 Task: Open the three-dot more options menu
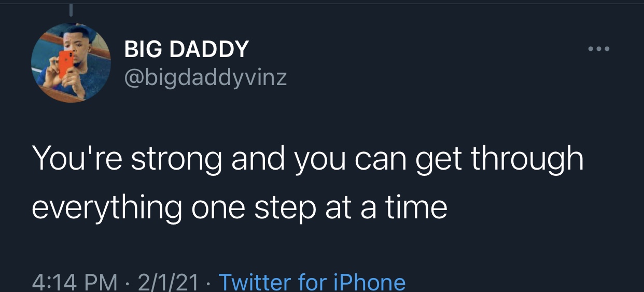[x=599, y=49]
